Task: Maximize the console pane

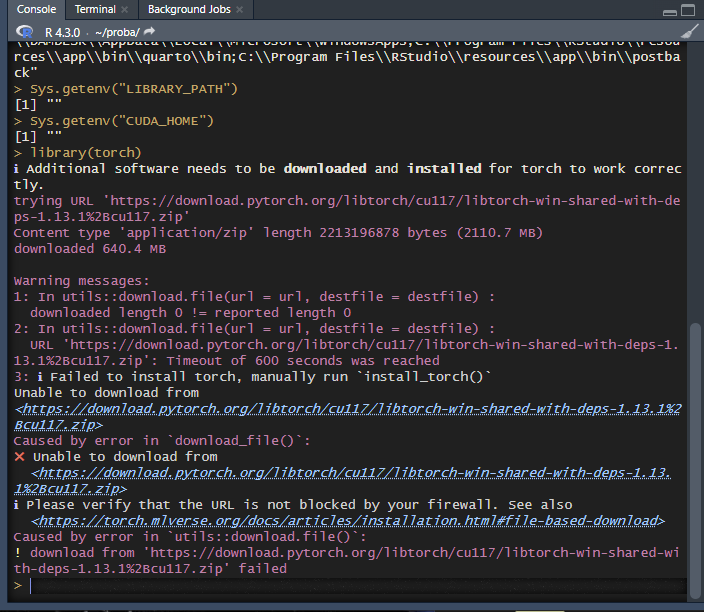Action: pos(688,10)
